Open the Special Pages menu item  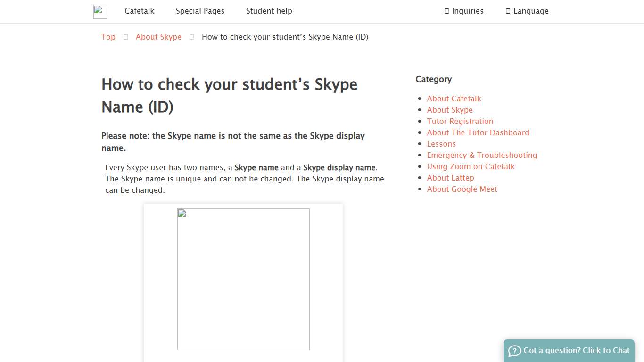pyautogui.click(x=200, y=11)
